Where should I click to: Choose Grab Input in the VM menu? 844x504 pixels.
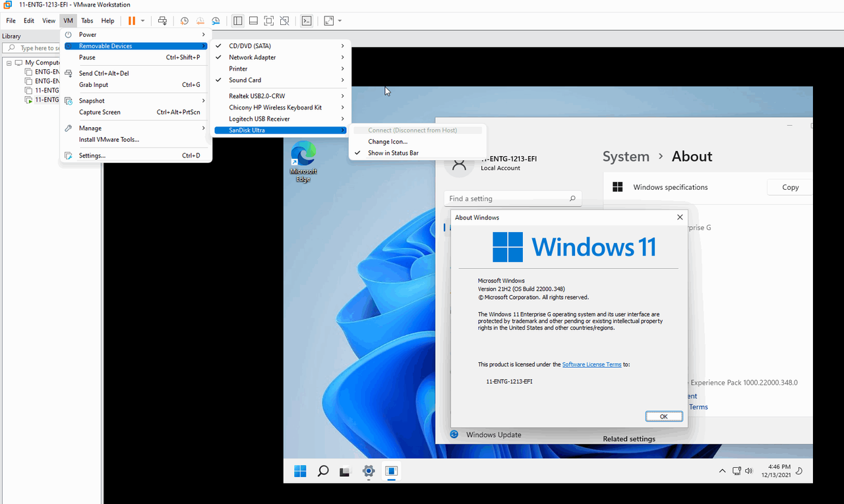pyautogui.click(x=136, y=84)
